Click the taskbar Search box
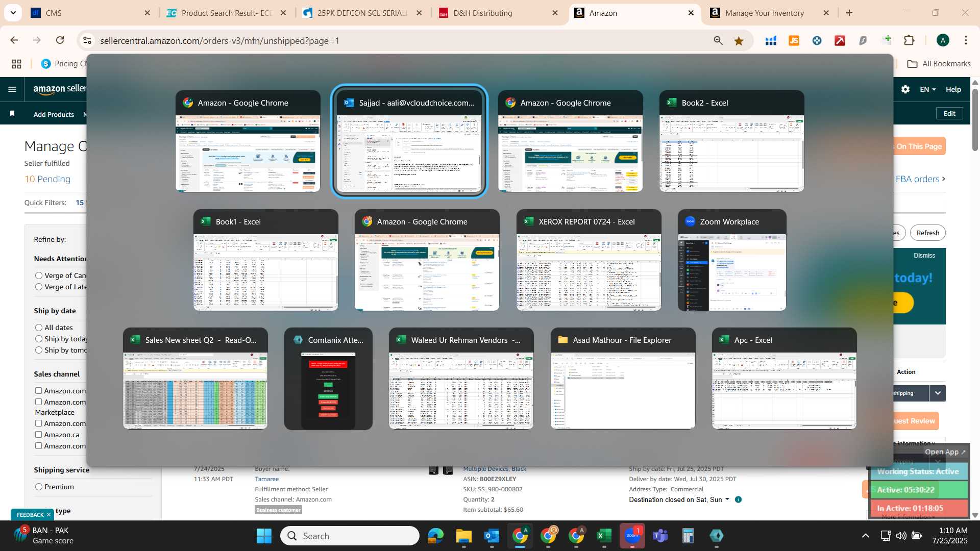 pos(350,536)
